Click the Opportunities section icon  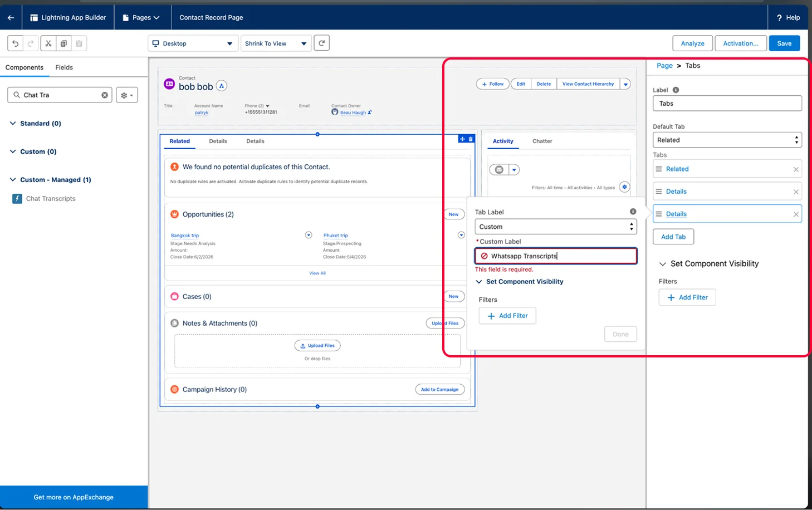click(x=174, y=214)
